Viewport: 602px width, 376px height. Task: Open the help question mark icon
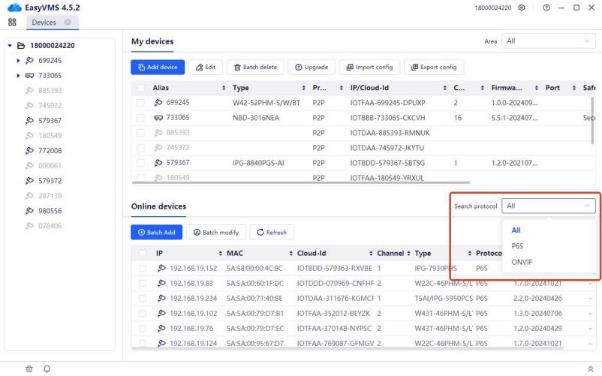pyautogui.click(x=546, y=8)
